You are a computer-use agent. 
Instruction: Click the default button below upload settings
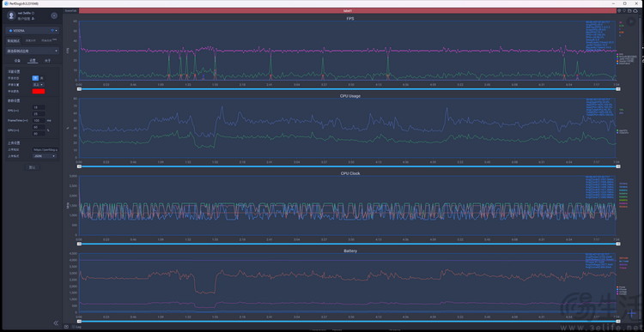pyautogui.click(x=33, y=167)
